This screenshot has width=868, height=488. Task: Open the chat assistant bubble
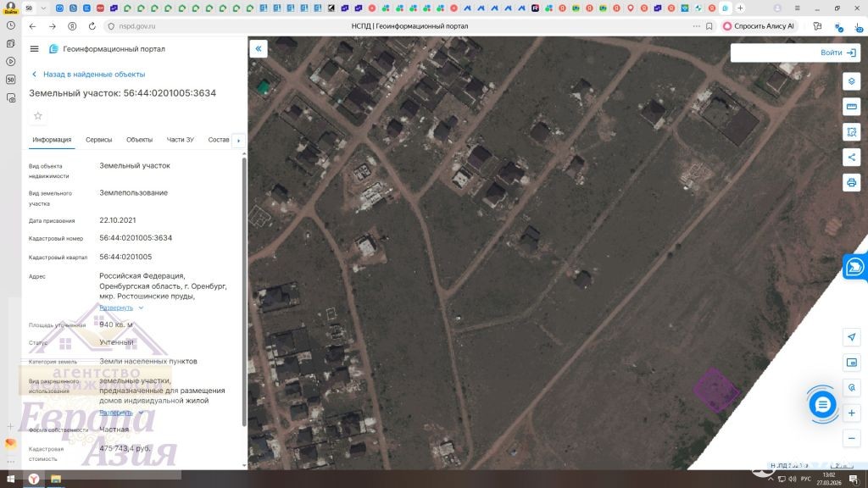coord(821,404)
